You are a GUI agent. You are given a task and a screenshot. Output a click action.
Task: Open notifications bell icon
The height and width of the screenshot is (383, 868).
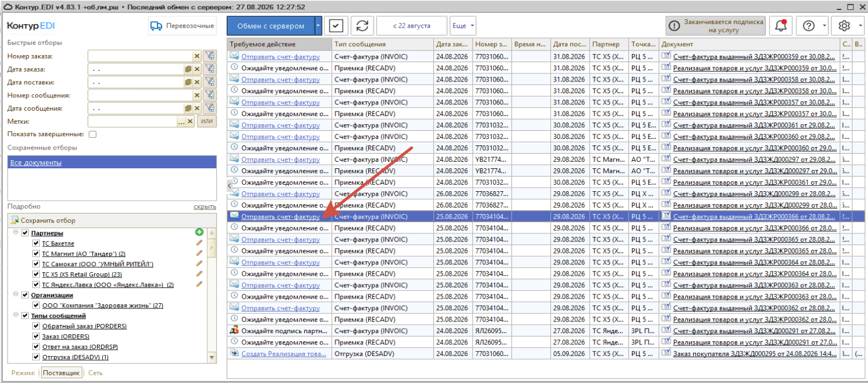pyautogui.click(x=780, y=26)
